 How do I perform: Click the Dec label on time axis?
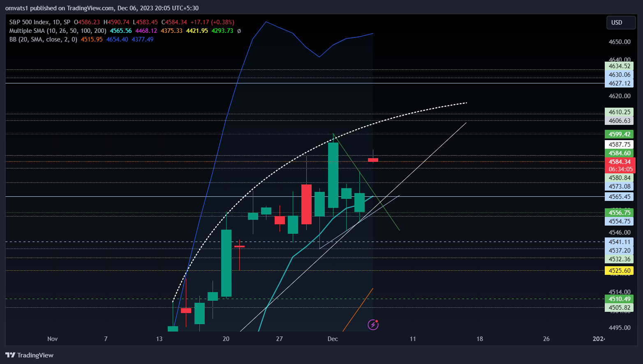pyautogui.click(x=333, y=339)
